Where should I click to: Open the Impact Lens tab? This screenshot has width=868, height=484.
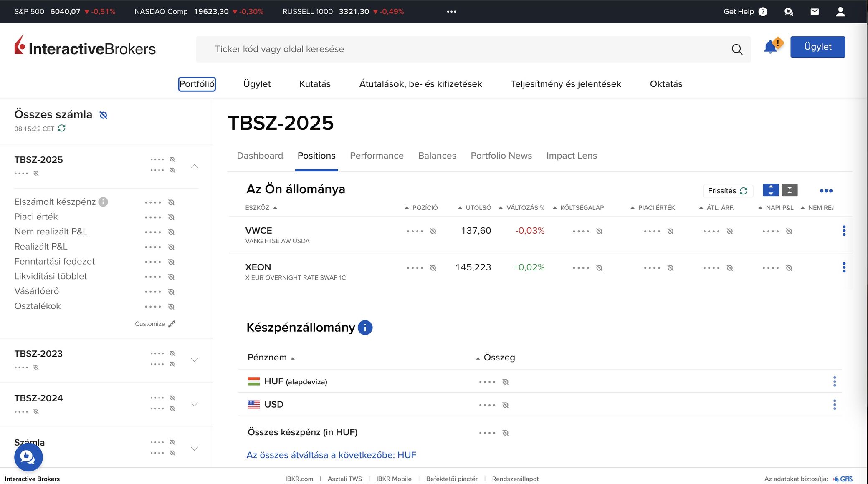click(572, 156)
